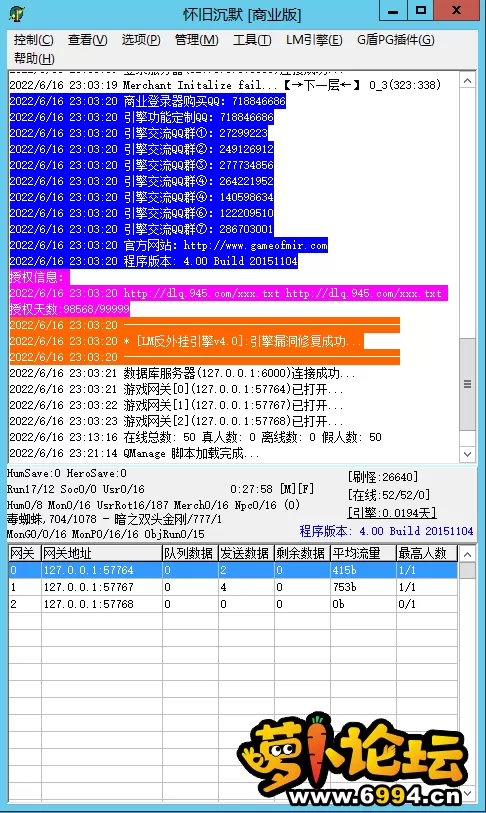Screen dimensions: 486x813
Task: Click log line 游戏网关[2] 已打开
Action: point(176,422)
